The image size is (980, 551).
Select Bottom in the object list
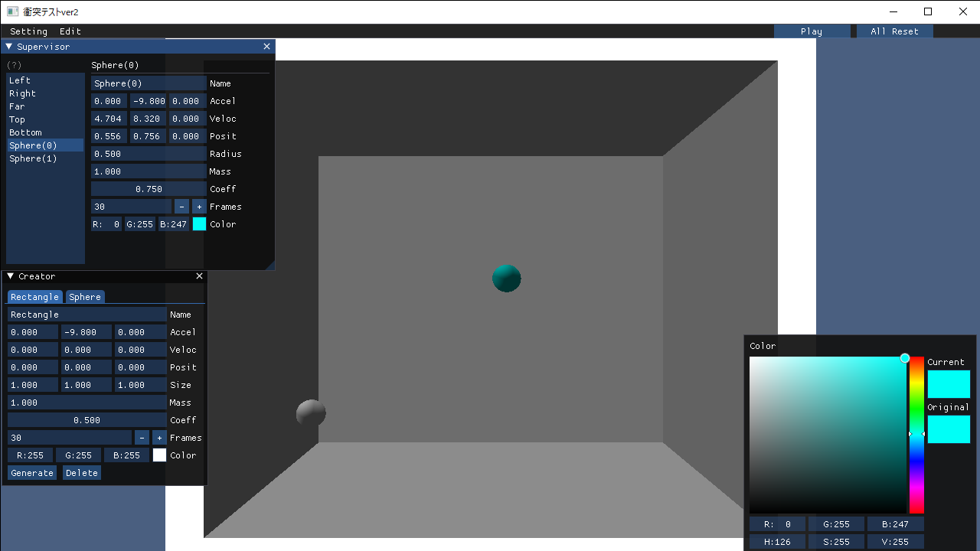tap(45, 132)
